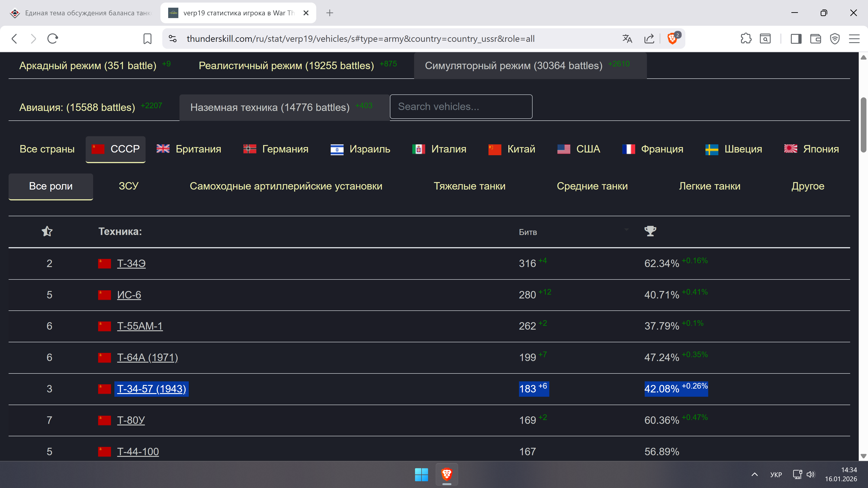Expand the system tray hidden icons chevron
This screenshot has height=488, width=868.
[x=755, y=474]
